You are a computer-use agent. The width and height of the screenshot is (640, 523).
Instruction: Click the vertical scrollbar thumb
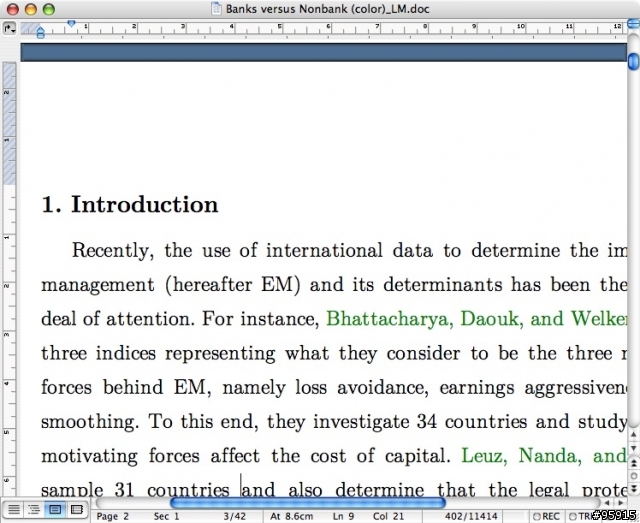(x=633, y=61)
